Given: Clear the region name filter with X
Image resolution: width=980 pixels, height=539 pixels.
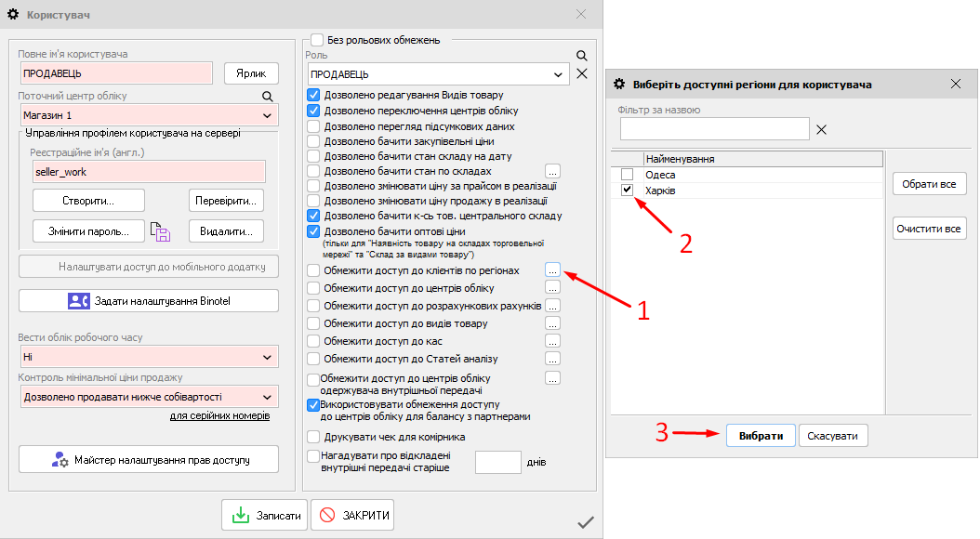Looking at the screenshot, I should [821, 129].
